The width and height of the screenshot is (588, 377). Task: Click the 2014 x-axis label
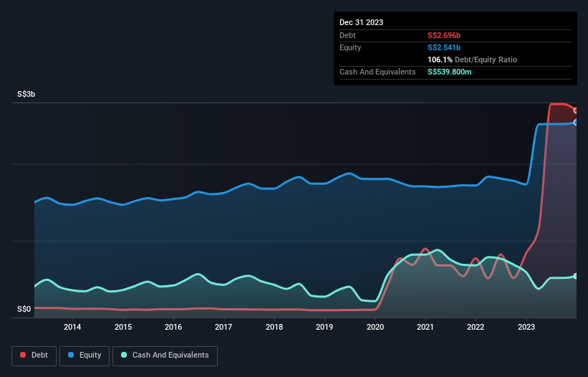(72, 327)
